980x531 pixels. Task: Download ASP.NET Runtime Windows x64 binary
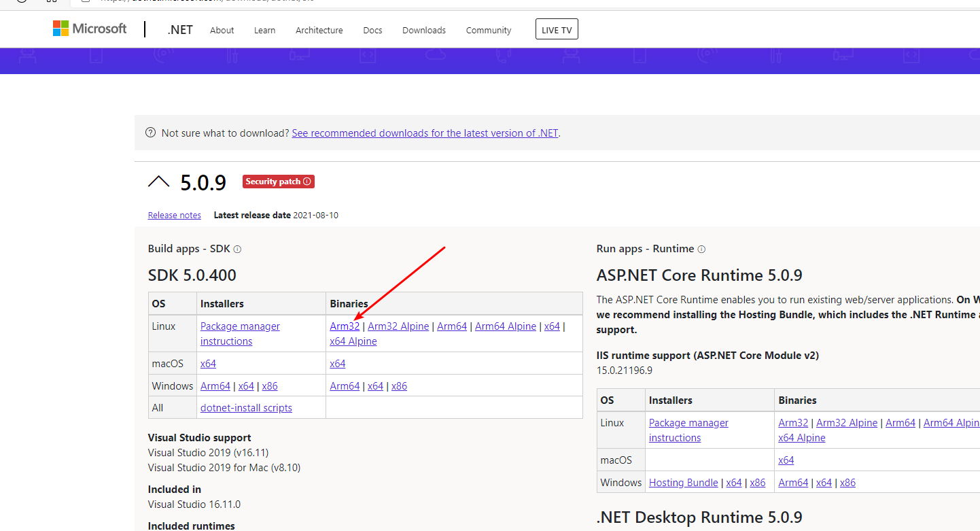(824, 483)
